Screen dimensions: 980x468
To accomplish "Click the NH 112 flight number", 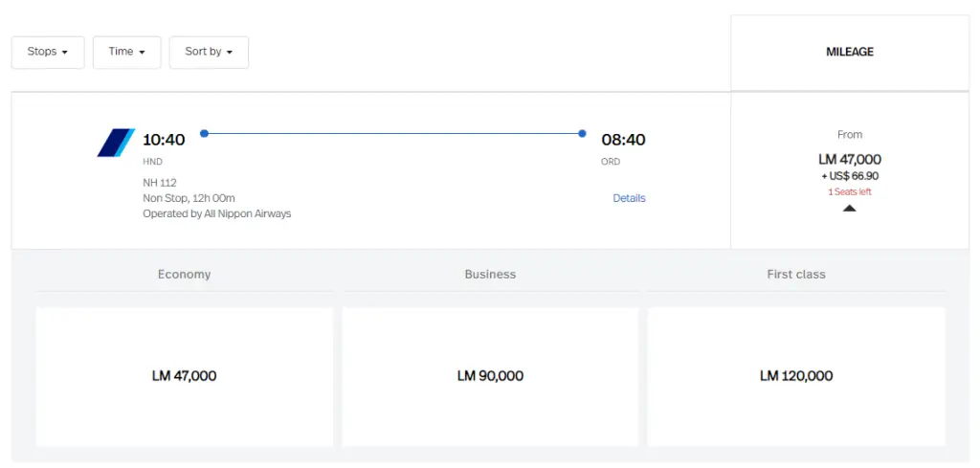I will pos(160,183).
